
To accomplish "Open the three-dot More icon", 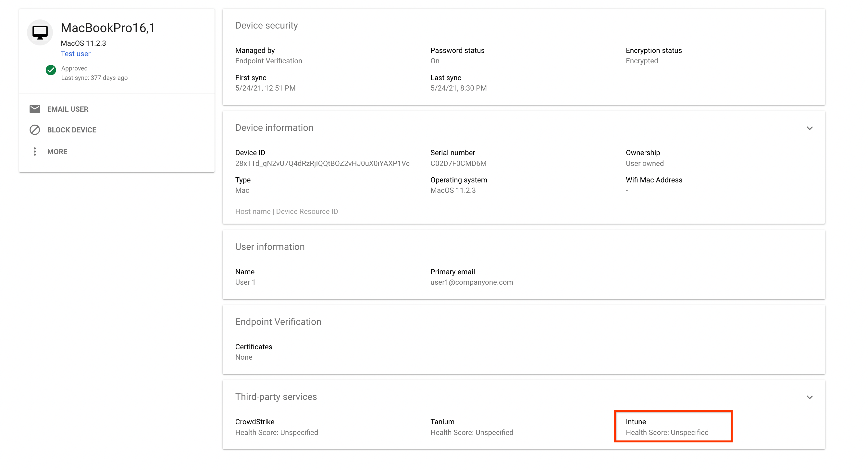I will (35, 152).
